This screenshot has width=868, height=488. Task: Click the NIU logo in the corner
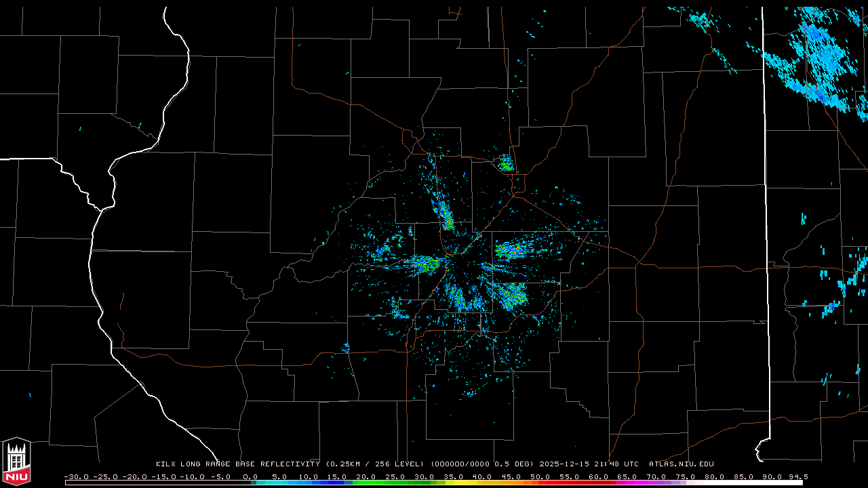point(16,462)
